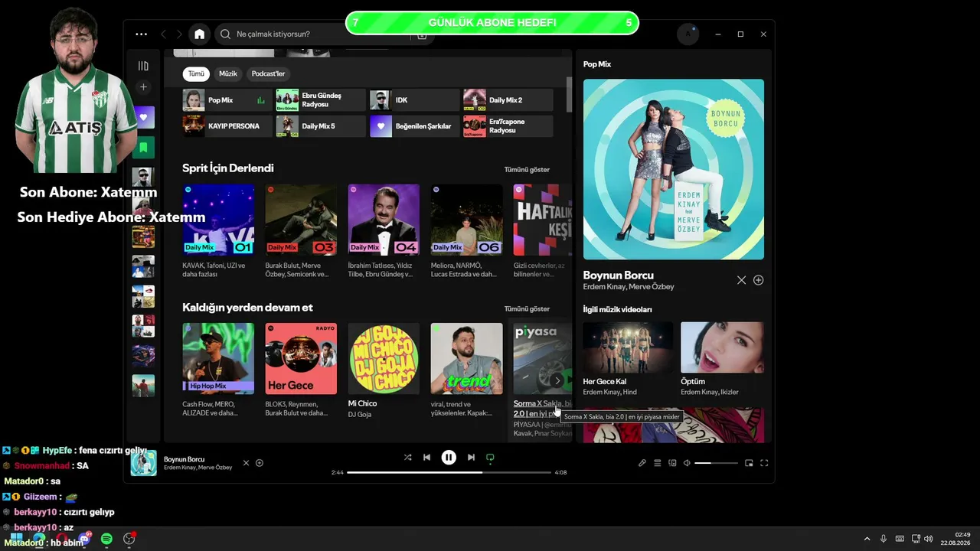Open the Daily Mix 5 tile

(321, 126)
